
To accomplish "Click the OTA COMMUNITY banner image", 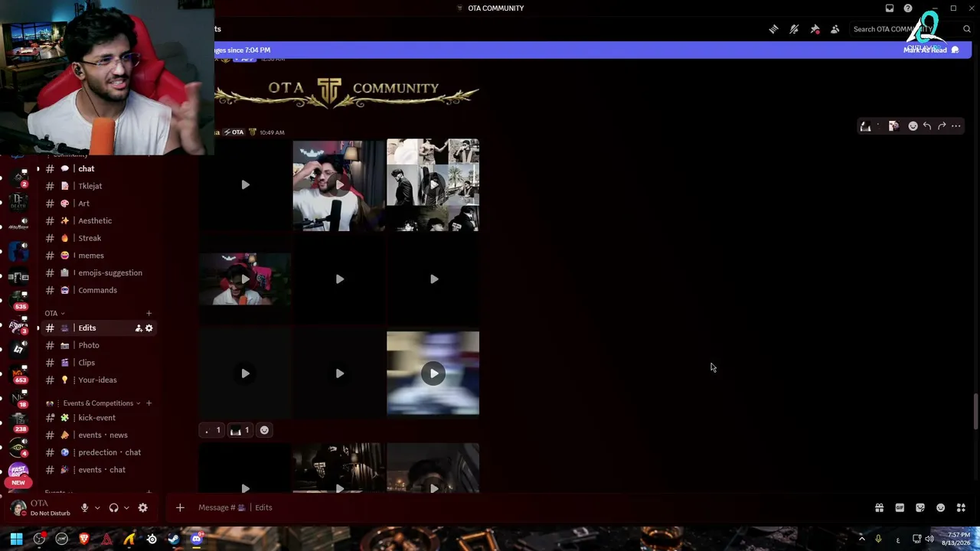I will [347, 92].
